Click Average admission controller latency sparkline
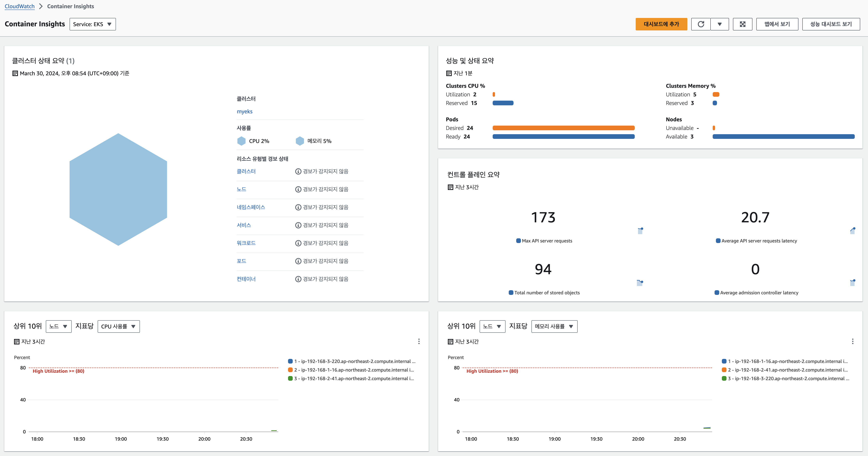 point(852,282)
